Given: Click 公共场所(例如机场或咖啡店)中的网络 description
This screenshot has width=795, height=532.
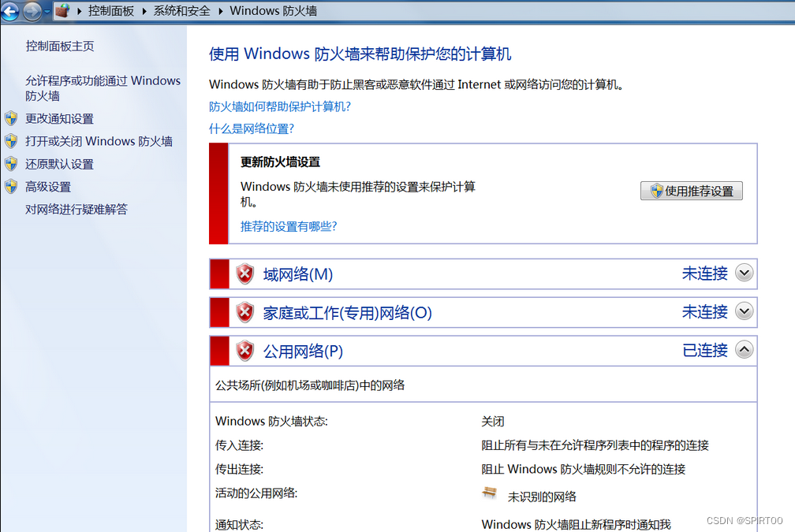Looking at the screenshot, I should 310,385.
